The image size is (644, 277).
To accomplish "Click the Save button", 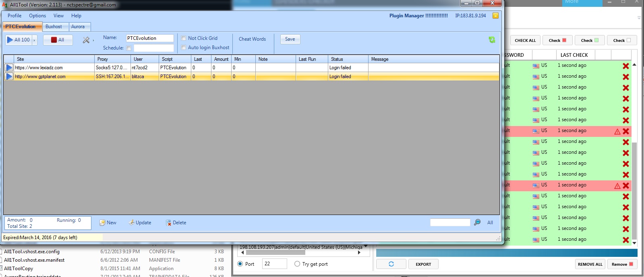I will click(x=290, y=39).
